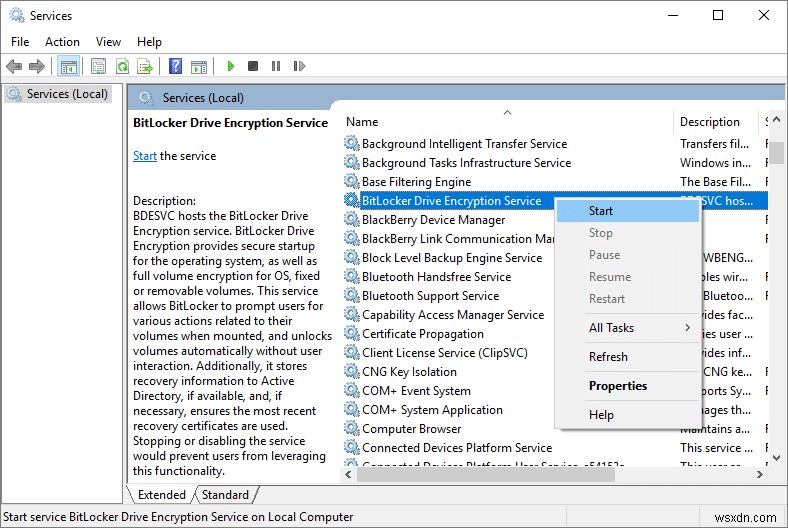Open the Action menu
The image size is (788, 528).
[62, 42]
